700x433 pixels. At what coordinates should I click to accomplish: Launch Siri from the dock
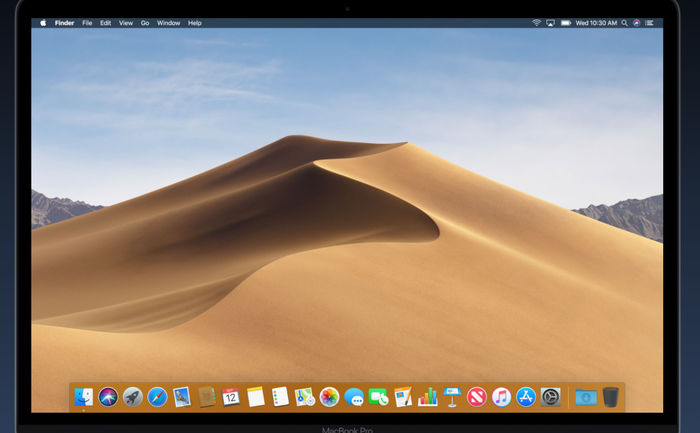[x=108, y=397]
